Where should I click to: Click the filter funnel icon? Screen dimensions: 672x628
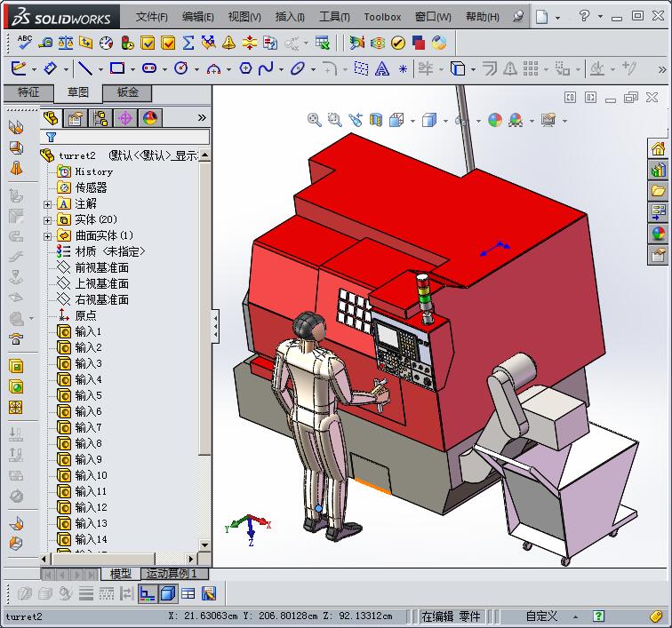(x=51, y=137)
